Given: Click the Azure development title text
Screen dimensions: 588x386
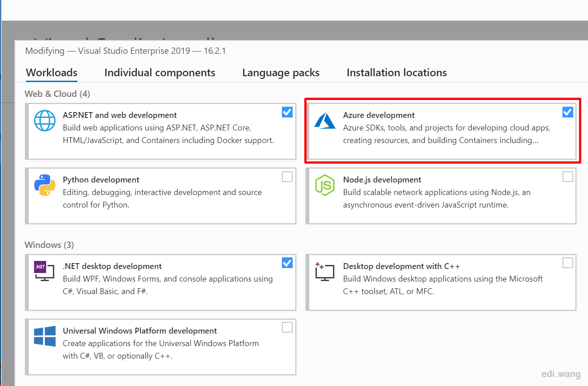Looking at the screenshot, I should [379, 115].
